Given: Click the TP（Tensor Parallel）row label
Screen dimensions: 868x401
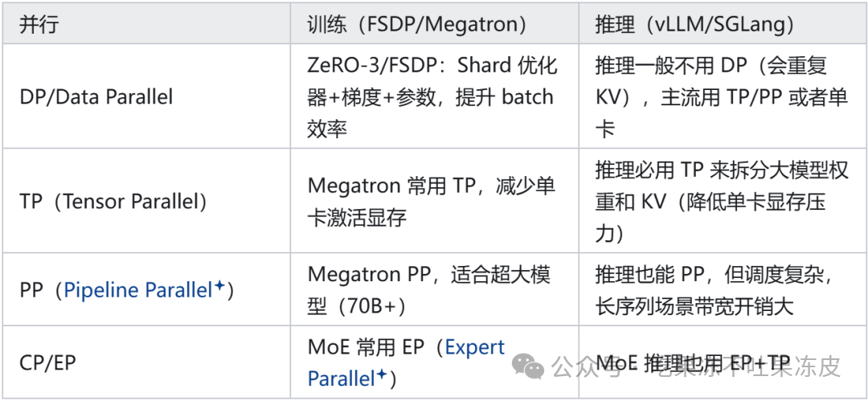Looking at the screenshot, I should pyautogui.click(x=113, y=202).
